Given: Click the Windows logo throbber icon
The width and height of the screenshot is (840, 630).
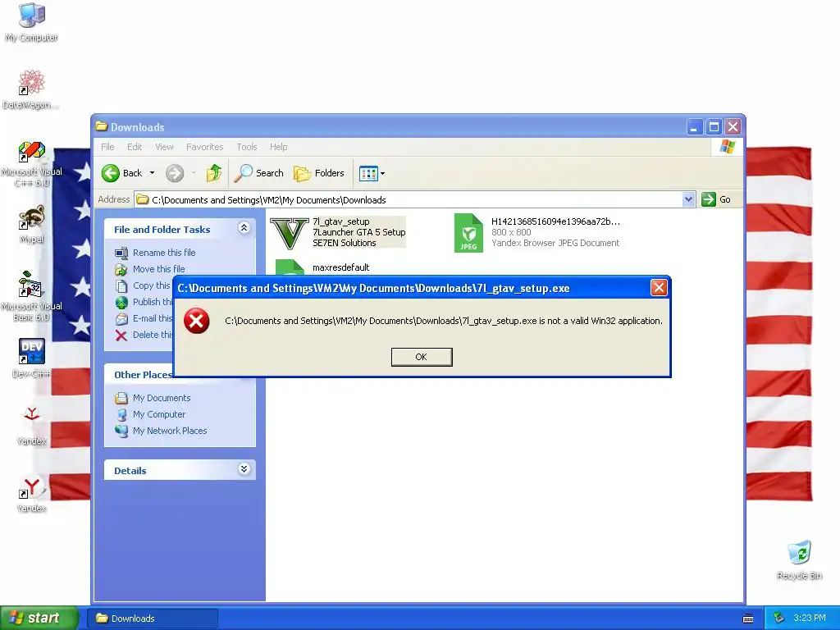Looking at the screenshot, I should click(x=728, y=147).
